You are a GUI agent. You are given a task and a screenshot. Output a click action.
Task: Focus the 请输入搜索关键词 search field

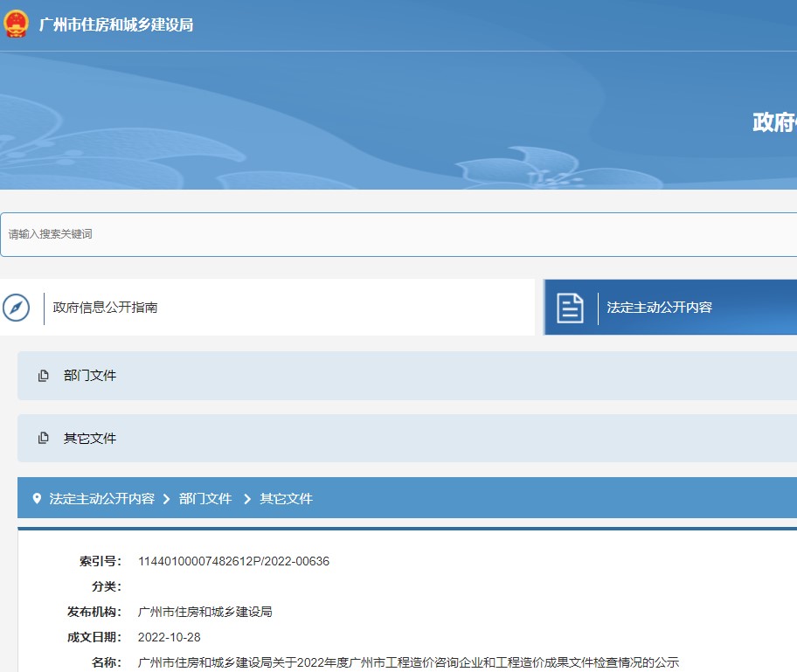[393, 234]
